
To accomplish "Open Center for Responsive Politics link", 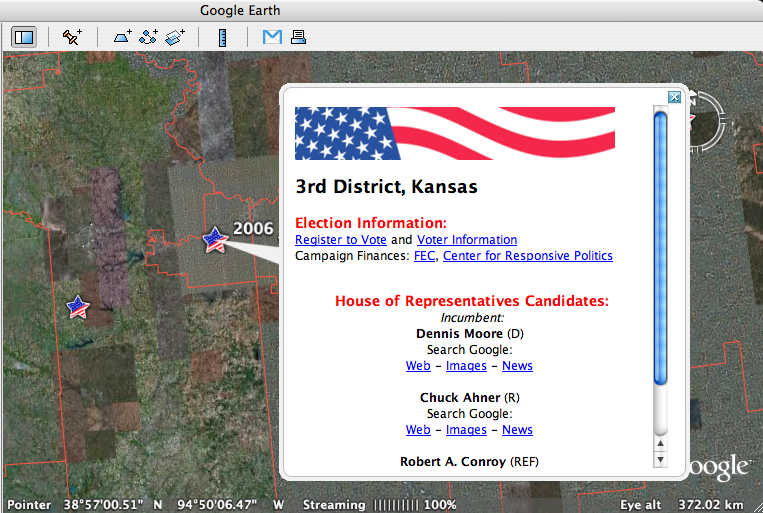I will coord(527,256).
